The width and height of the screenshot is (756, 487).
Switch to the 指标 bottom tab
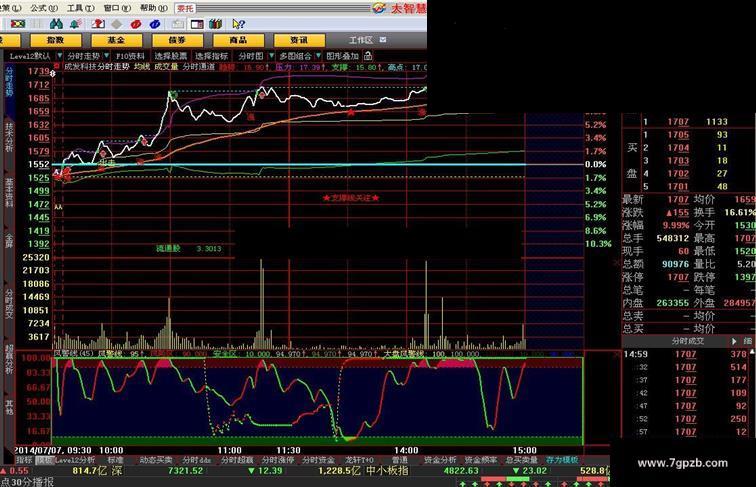(24, 460)
